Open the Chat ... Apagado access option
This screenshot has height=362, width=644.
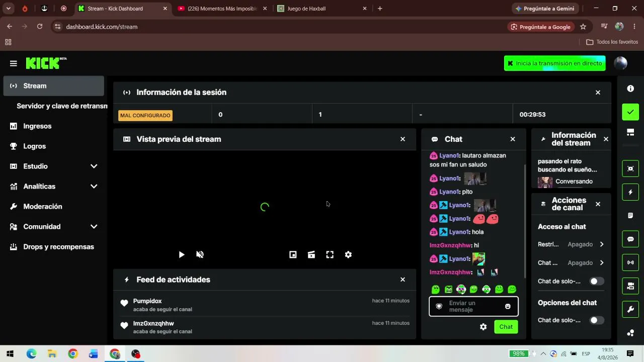coord(571,263)
